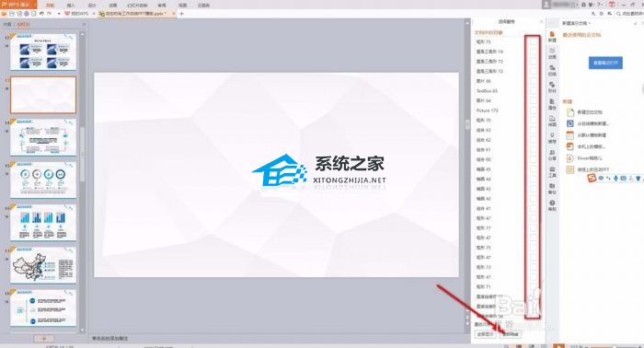Click the 全部隐藏 hide all button
Viewport: 644px width, 348px height.
[x=510, y=334]
